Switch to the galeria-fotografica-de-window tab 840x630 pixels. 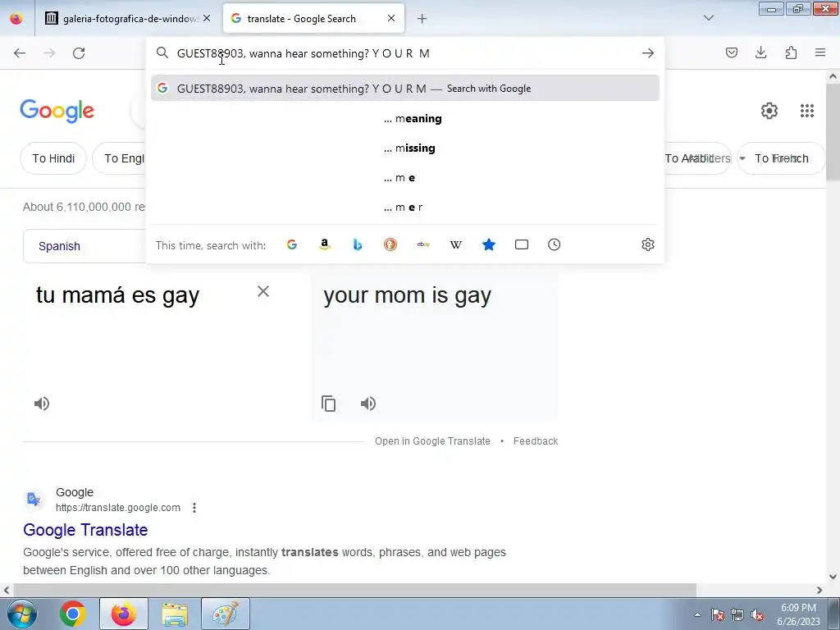pyautogui.click(x=130, y=19)
